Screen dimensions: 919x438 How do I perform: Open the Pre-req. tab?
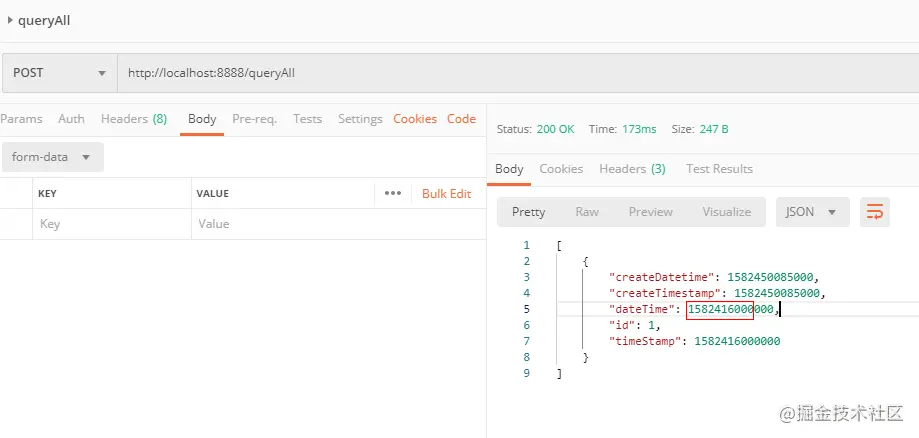254,119
